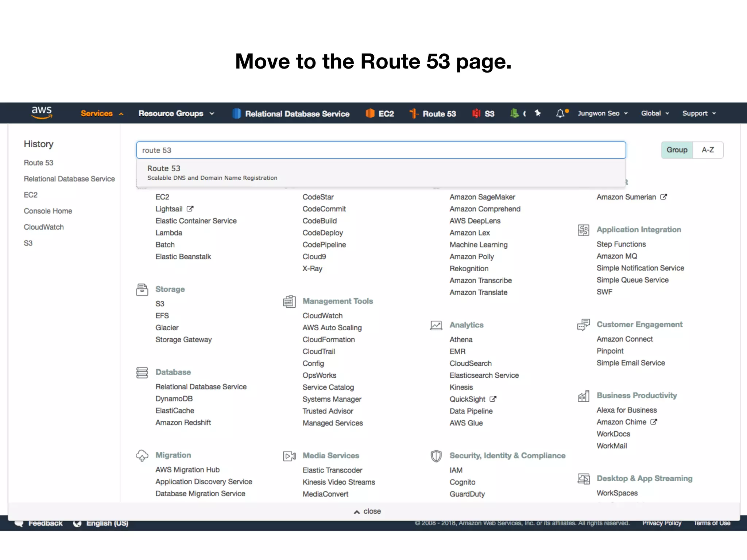Click the Customer Engagement category icon

pyautogui.click(x=583, y=325)
